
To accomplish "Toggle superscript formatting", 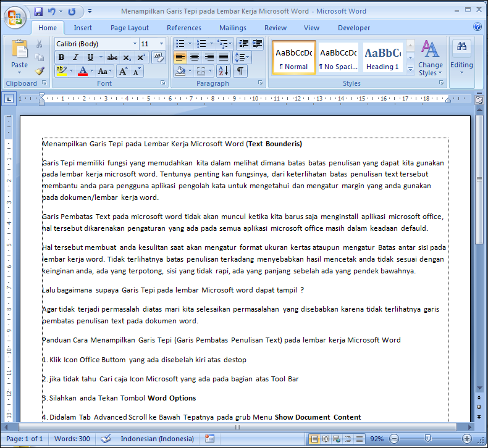I will (x=141, y=57).
